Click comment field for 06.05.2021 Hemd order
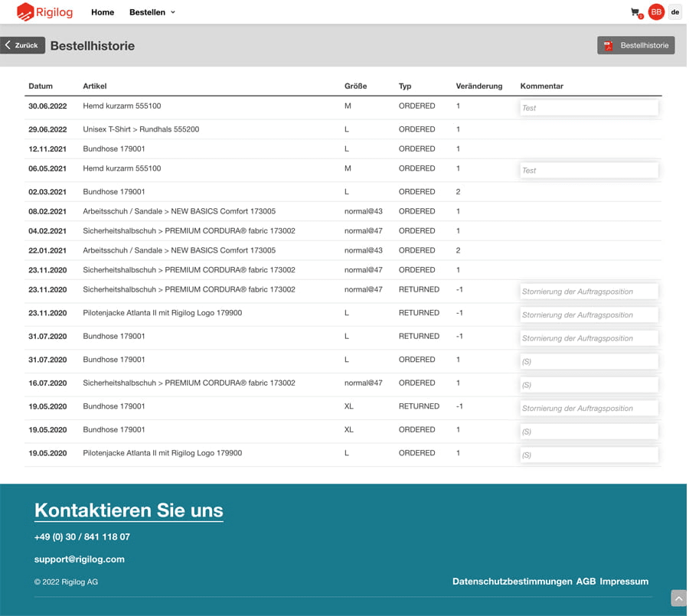 click(x=588, y=171)
